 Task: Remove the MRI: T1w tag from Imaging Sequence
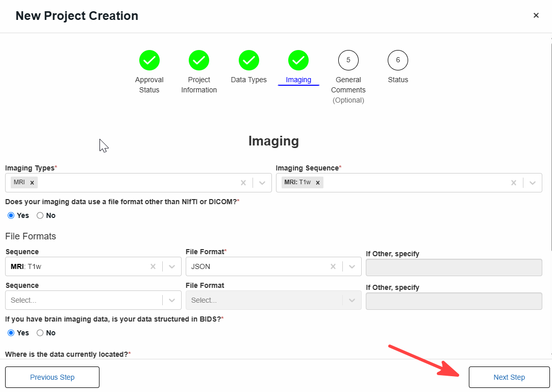[x=317, y=182]
